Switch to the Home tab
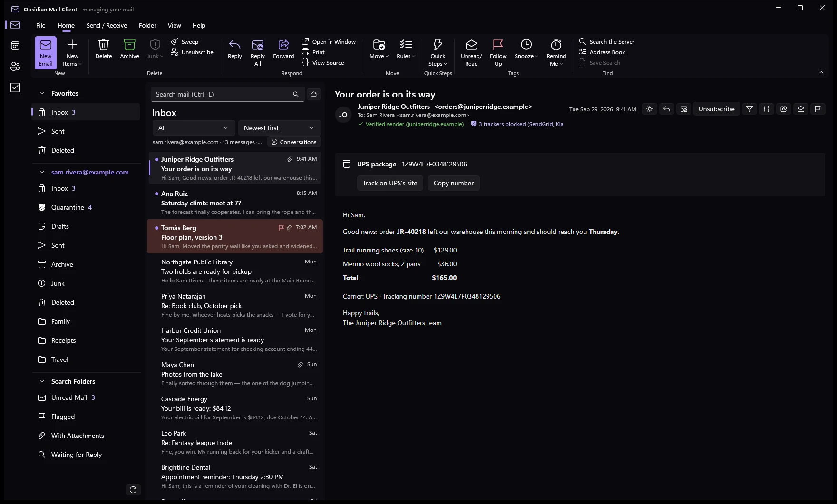This screenshot has height=504, width=837. 66,26
